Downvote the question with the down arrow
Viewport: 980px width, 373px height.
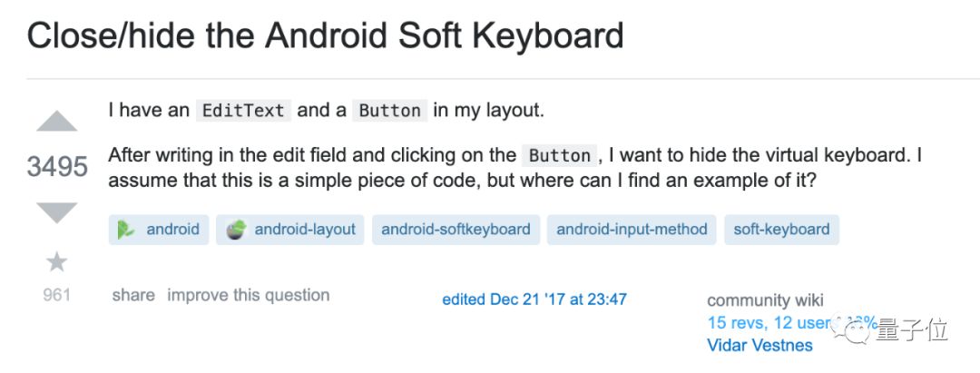[x=57, y=212]
